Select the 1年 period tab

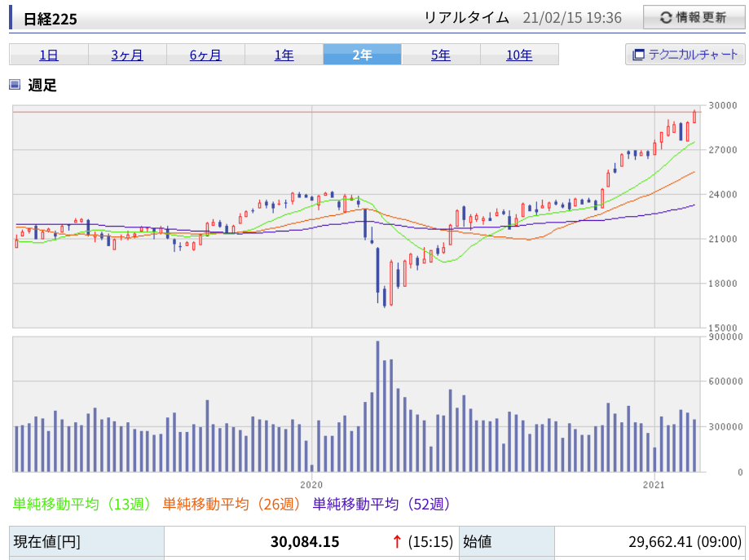[284, 55]
